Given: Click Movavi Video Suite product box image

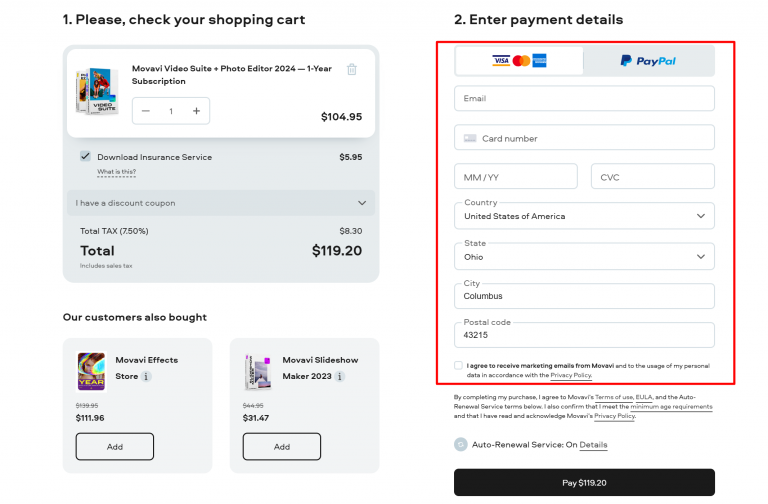Looking at the screenshot, I should 97,93.
